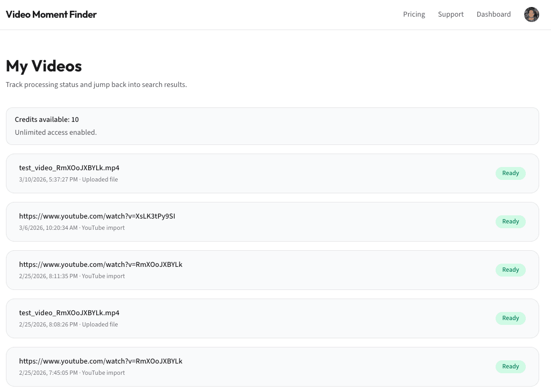Click Ready badge for XsLK3tPy9SI video

tap(510, 222)
